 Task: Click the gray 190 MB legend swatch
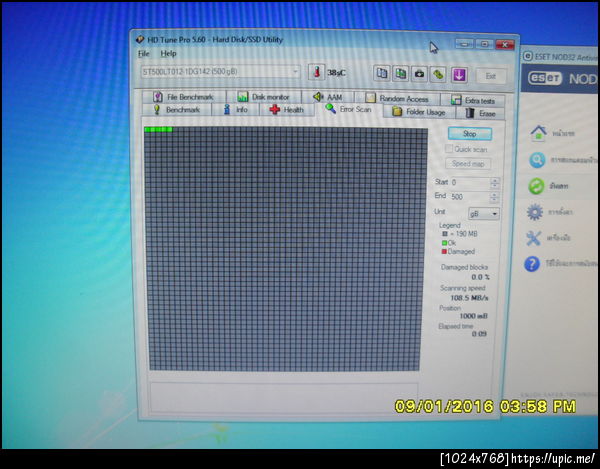click(x=445, y=234)
